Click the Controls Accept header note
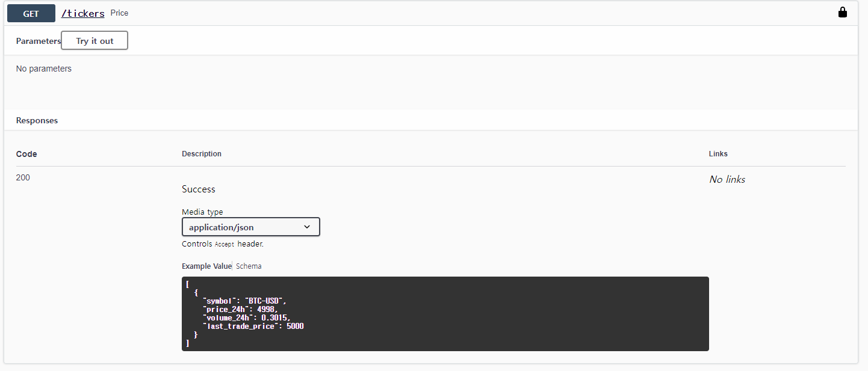 [223, 244]
